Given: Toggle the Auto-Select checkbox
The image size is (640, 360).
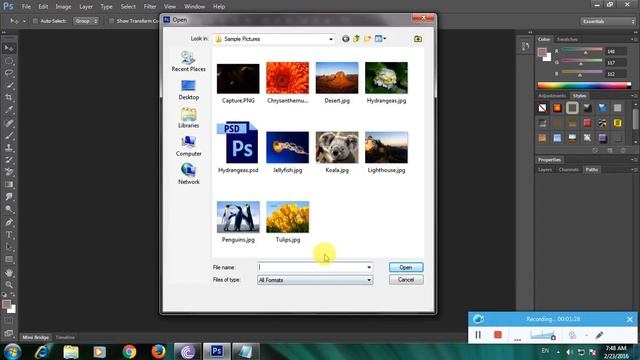Looking at the screenshot, I should [x=35, y=21].
